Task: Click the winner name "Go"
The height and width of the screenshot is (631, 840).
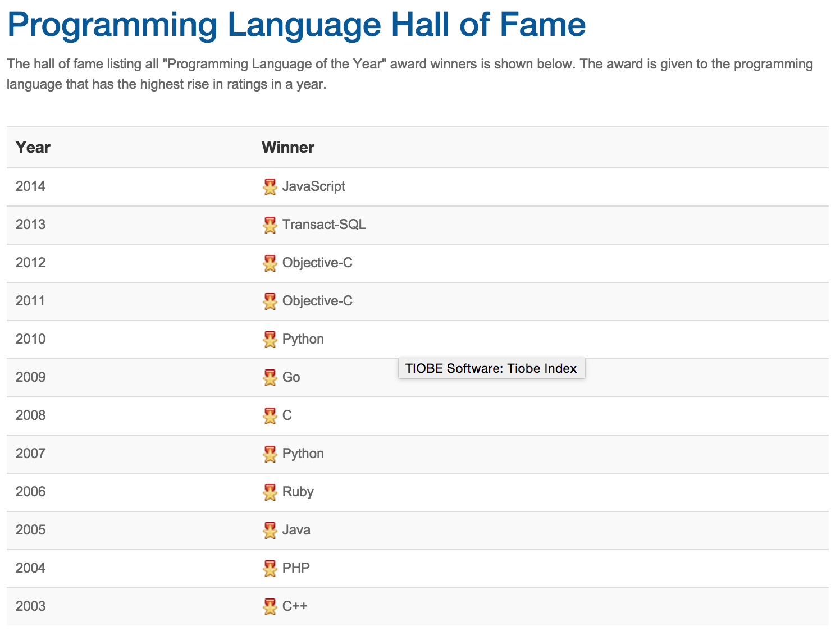Action: pos(291,377)
